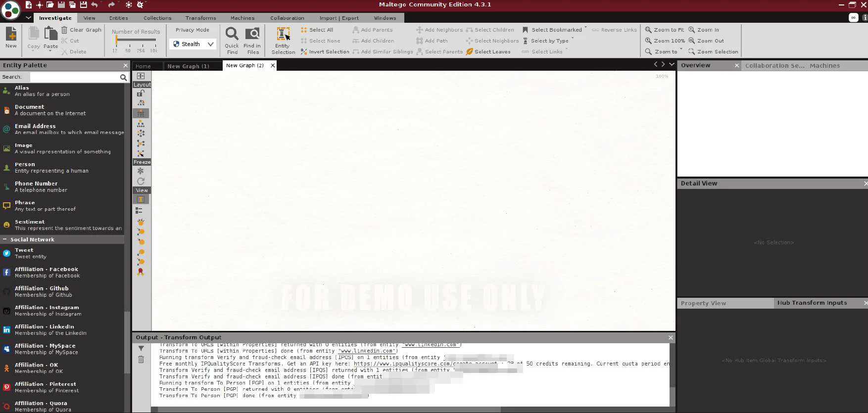
Task: Switch to New Graph (1) tab
Action: tap(189, 66)
